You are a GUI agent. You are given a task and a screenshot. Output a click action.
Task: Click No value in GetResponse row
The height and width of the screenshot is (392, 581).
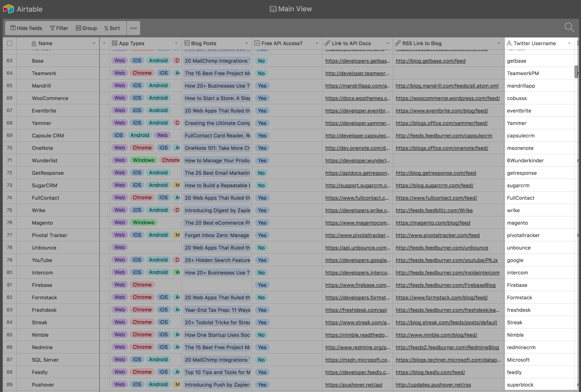point(262,173)
